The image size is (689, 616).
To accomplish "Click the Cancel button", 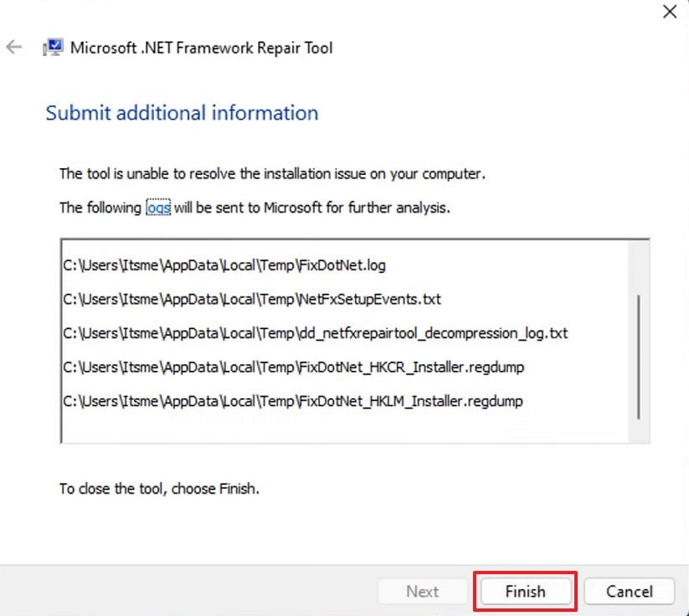I will click(630, 591).
